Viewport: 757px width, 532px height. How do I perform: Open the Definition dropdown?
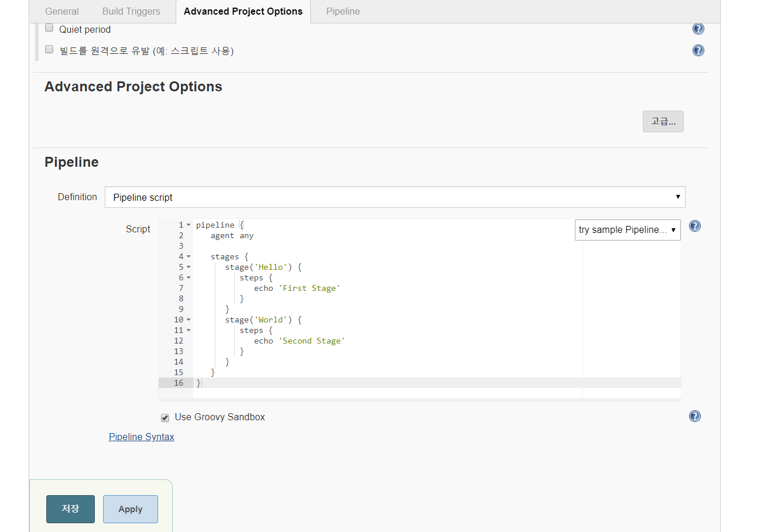point(395,197)
